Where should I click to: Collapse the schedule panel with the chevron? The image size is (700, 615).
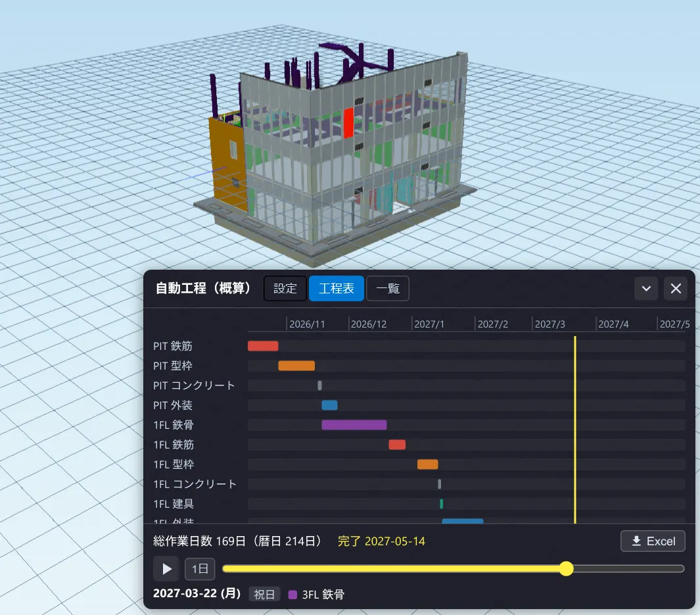coord(646,289)
